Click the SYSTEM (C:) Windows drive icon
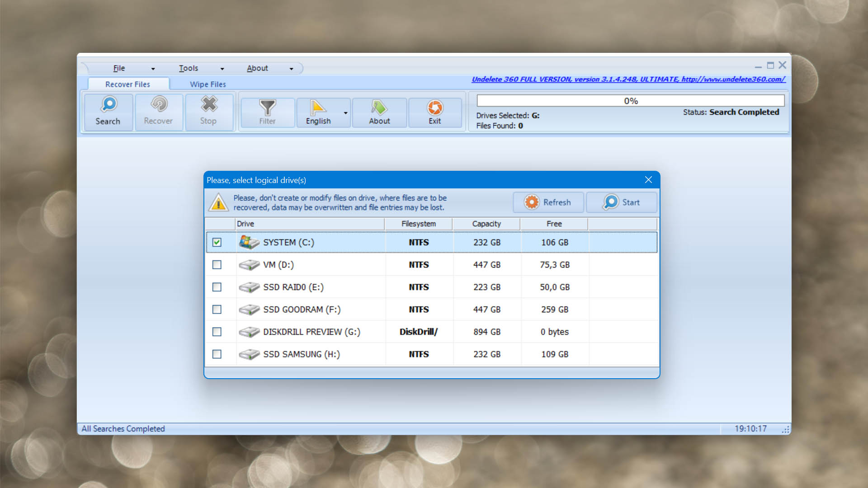868x488 pixels. coord(249,242)
